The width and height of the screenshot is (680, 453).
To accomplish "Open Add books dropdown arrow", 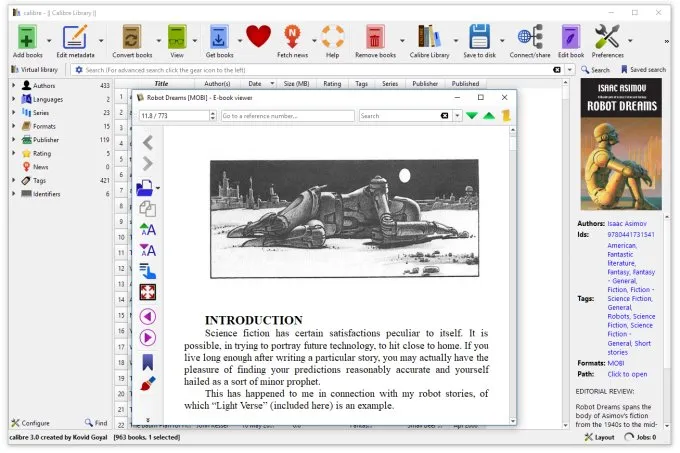I will point(49,40).
